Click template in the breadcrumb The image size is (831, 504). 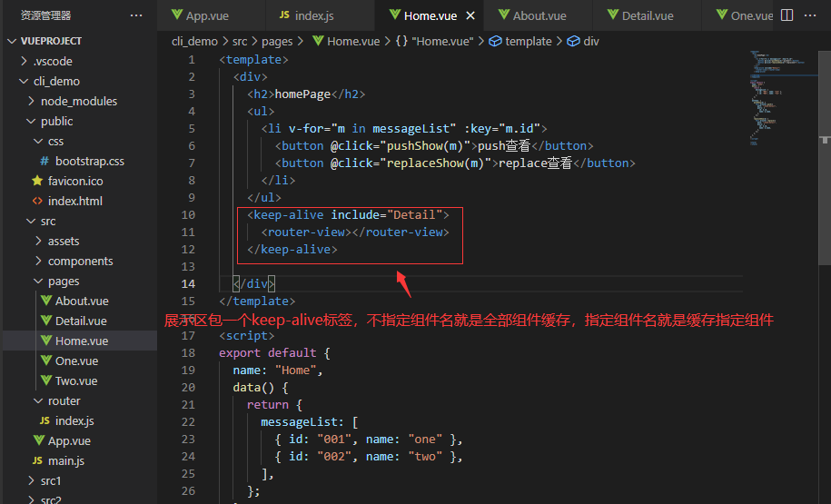coord(519,42)
